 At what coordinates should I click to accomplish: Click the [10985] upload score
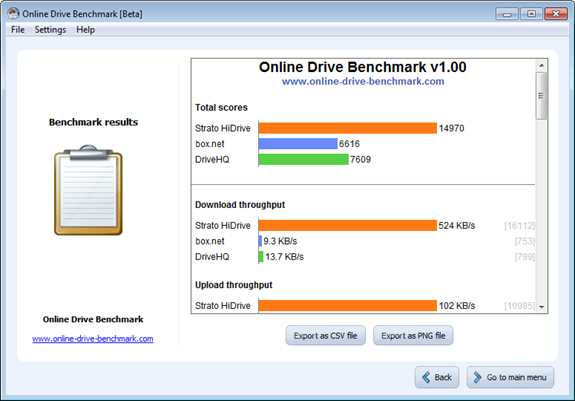[x=520, y=306]
